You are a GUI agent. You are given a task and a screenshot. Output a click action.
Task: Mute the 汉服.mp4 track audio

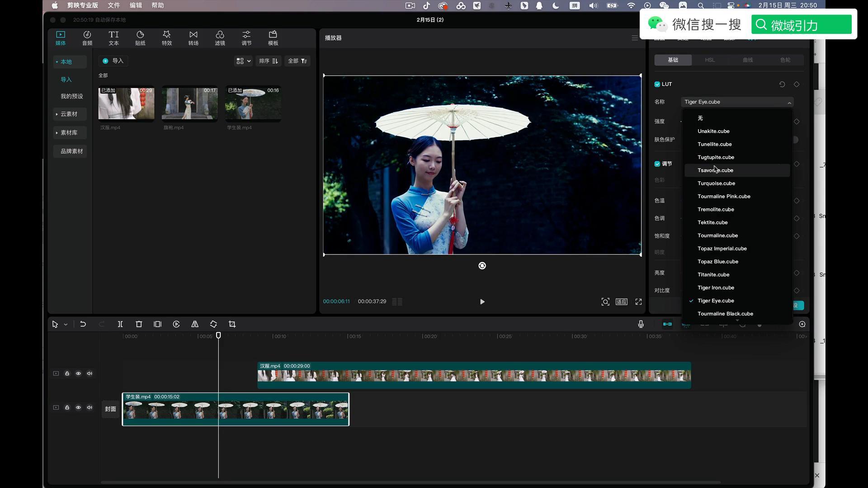tap(90, 373)
